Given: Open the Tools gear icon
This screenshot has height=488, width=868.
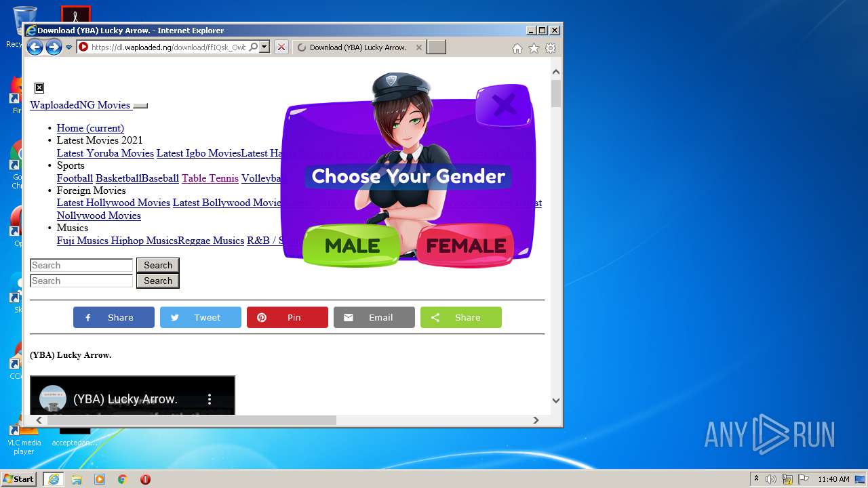Looking at the screenshot, I should click(x=551, y=48).
